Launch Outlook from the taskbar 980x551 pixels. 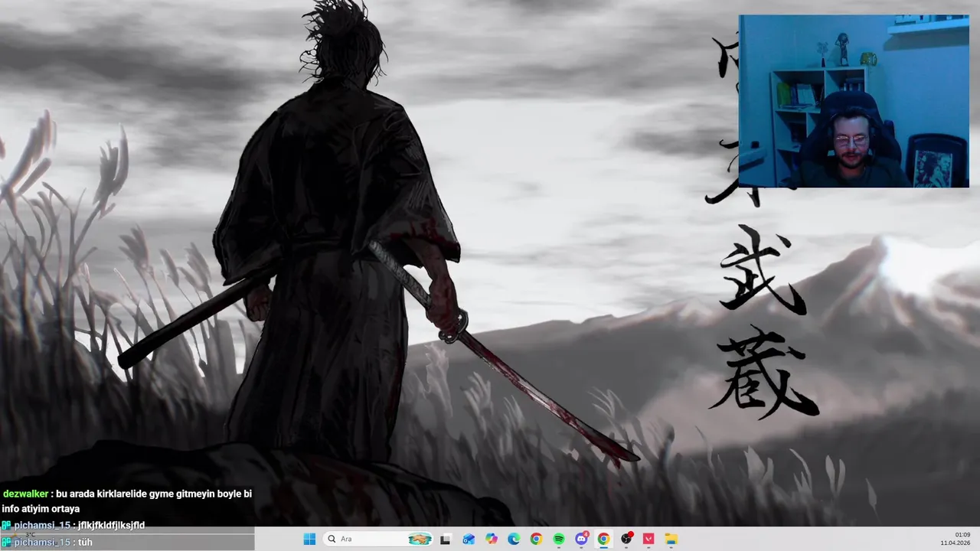point(469,539)
